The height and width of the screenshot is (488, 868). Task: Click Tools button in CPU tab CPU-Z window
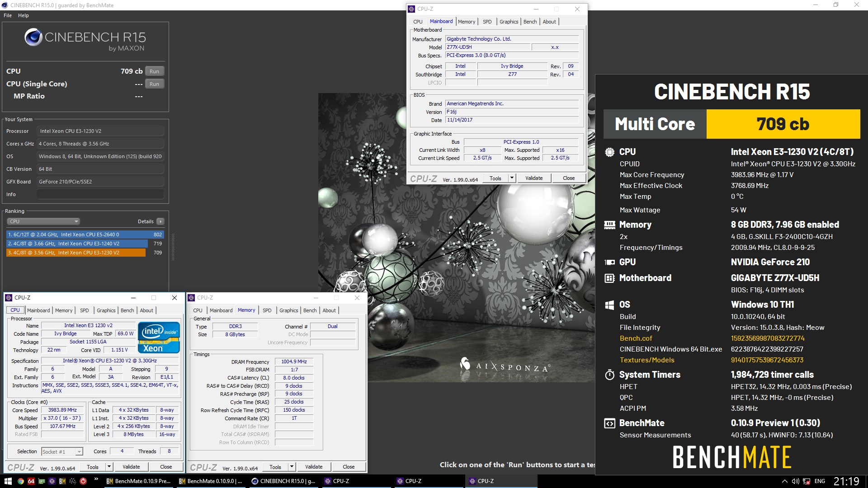(93, 467)
